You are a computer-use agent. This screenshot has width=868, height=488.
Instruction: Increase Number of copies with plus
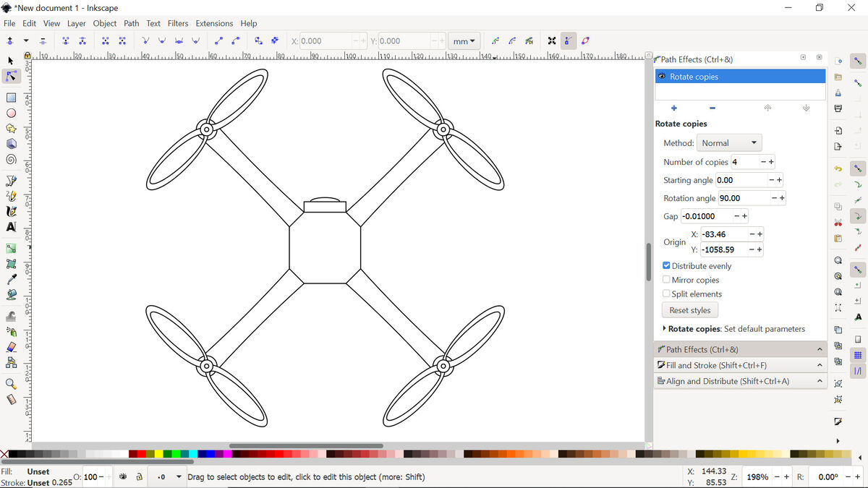coord(773,162)
